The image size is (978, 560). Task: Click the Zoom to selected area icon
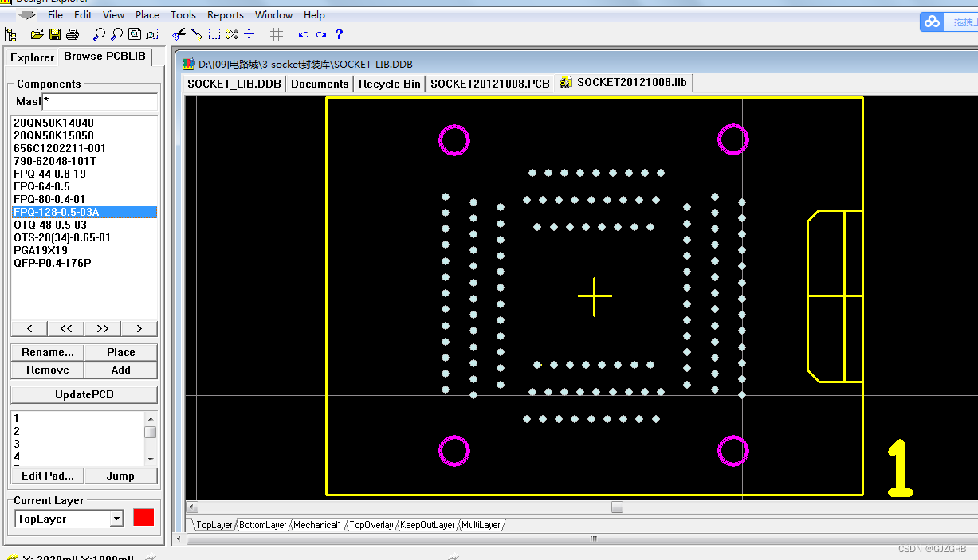[152, 34]
